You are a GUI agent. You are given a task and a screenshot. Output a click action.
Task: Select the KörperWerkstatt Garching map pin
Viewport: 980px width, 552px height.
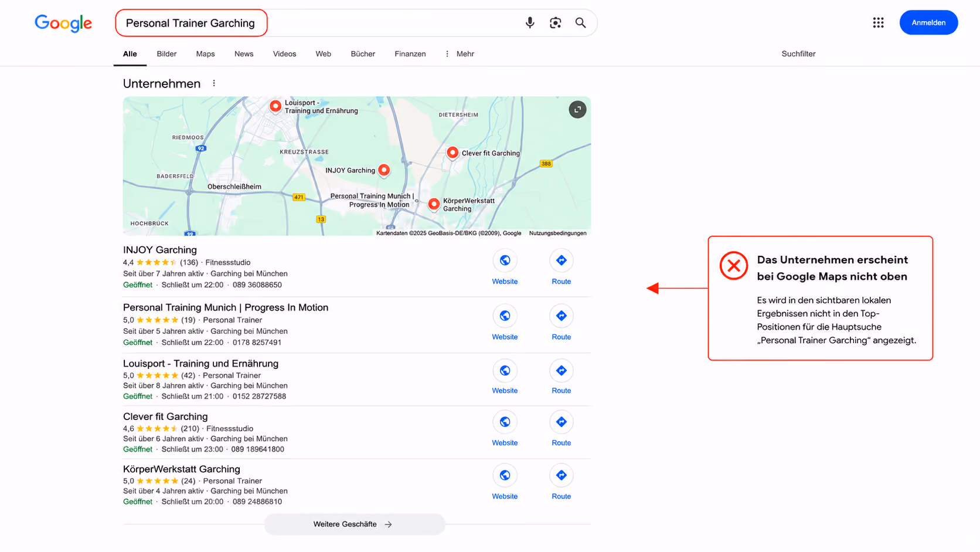[x=434, y=204]
